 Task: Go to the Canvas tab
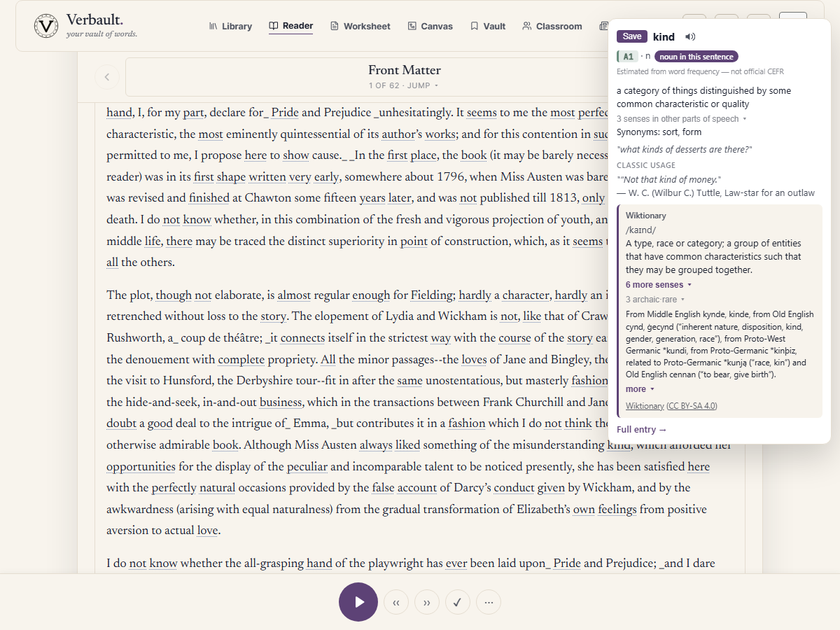click(430, 26)
